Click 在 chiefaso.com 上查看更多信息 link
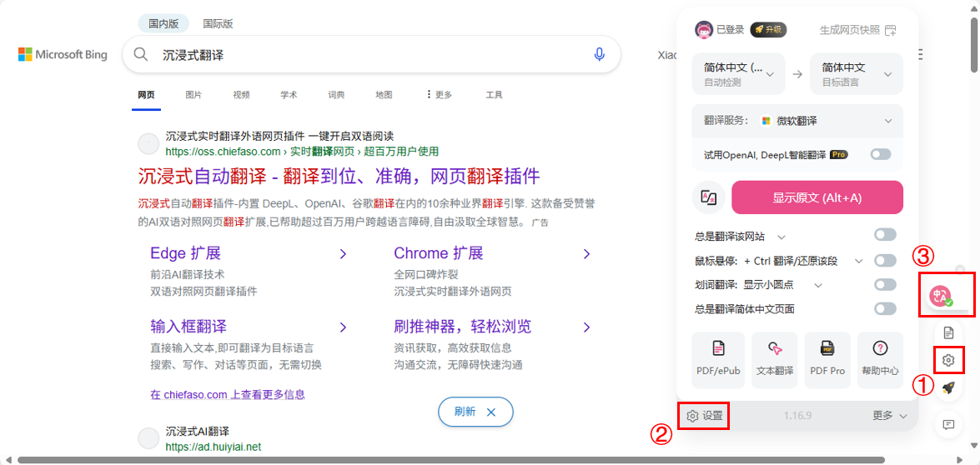The width and height of the screenshot is (980, 465). (x=228, y=394)
